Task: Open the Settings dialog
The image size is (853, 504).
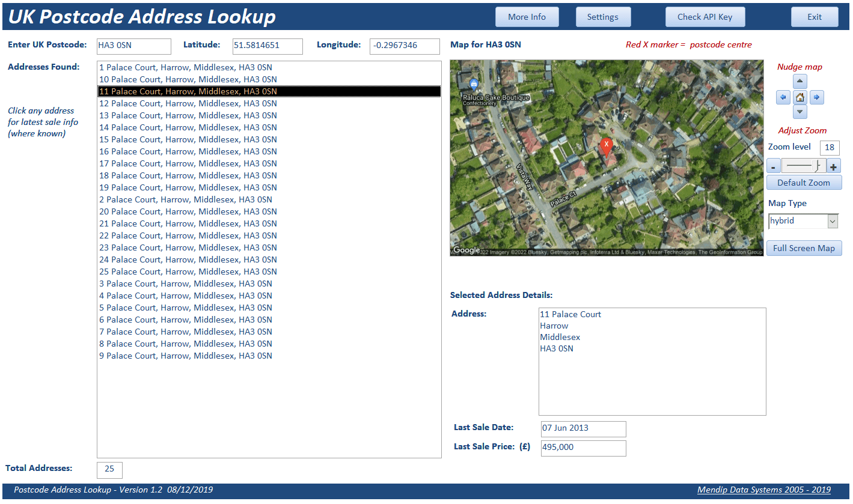Action: tap(603, 17)
